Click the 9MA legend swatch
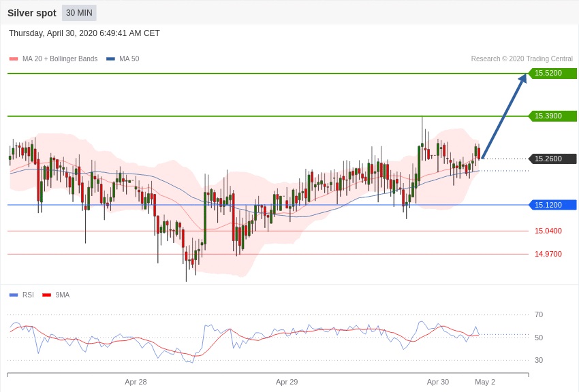Image resolution: width=579 pixels, height=392 pixels. coord(46,295)
